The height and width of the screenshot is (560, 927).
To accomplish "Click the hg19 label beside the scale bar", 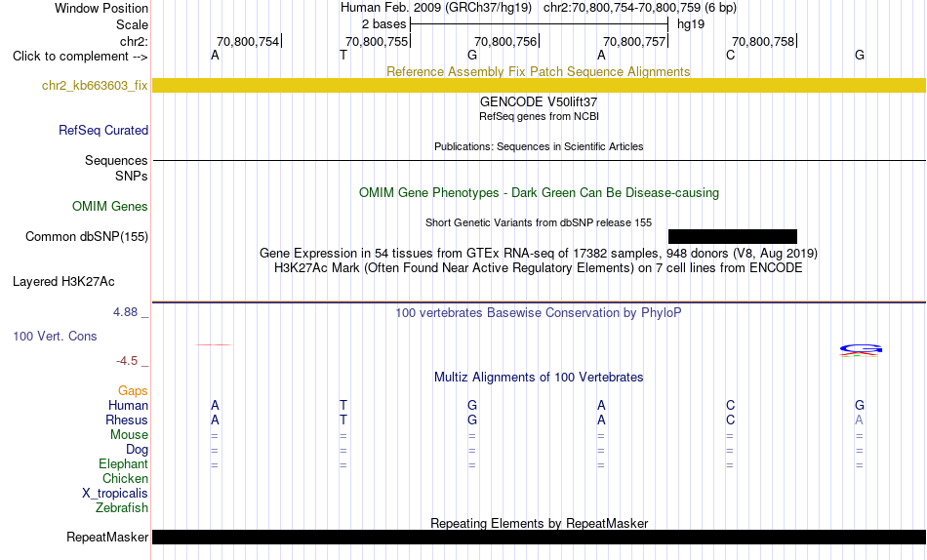I will [x=691, y=24].
